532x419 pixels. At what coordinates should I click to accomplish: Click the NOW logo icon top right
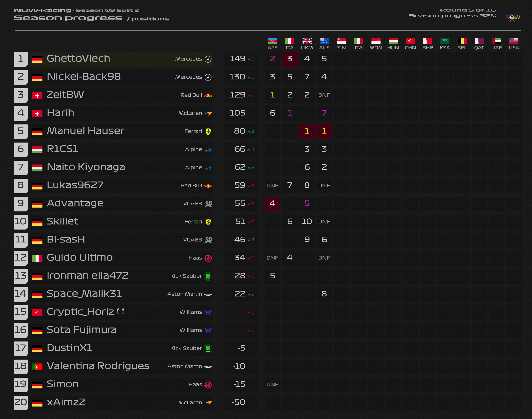[x=512, y=17]
